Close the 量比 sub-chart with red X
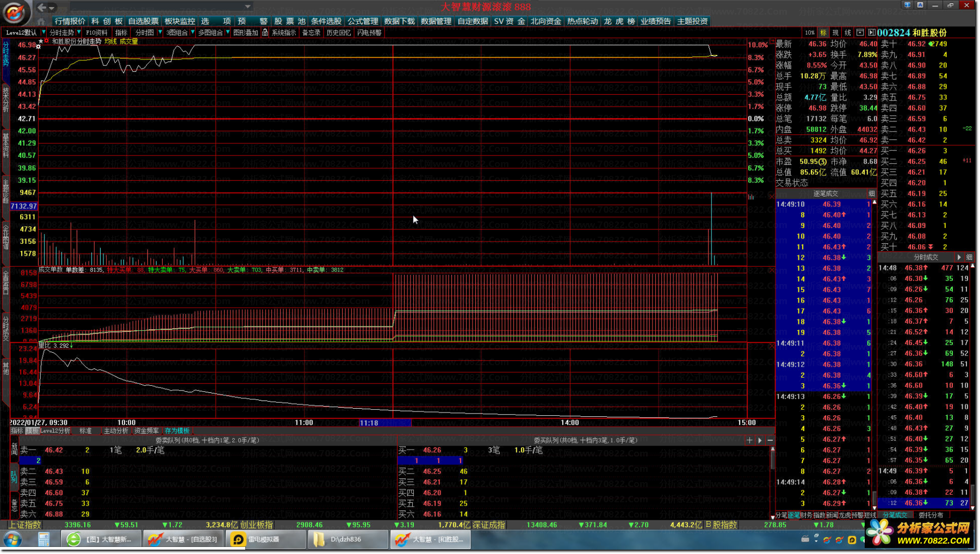 [x=772, y=346]
